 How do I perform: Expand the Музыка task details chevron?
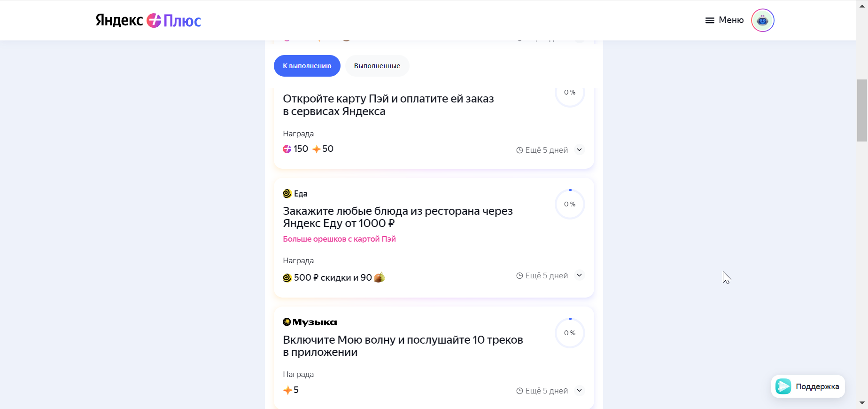coord(580,390)
